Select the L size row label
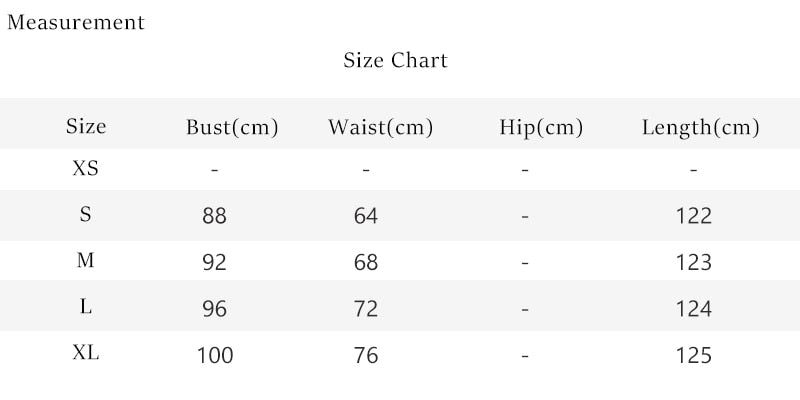 [x=86, y=307]
